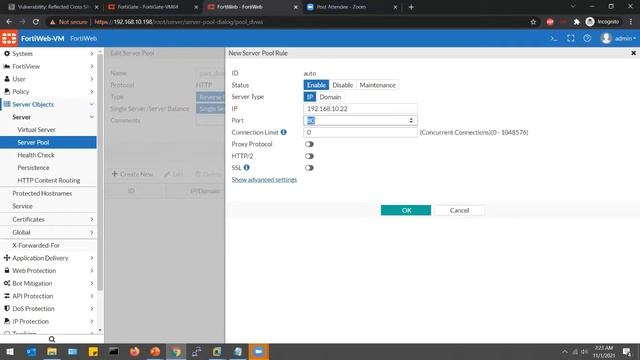The width and height of the screenshot is (640, 360).
Task: Click the SSL info icon
Action: (x=247, y=167)
